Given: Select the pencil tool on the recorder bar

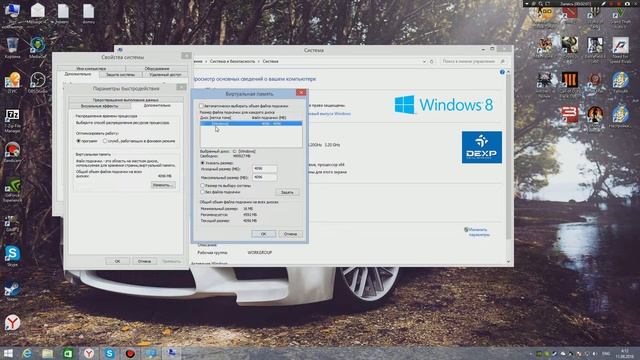Looking at the screenshot, I should click(603, 4).
